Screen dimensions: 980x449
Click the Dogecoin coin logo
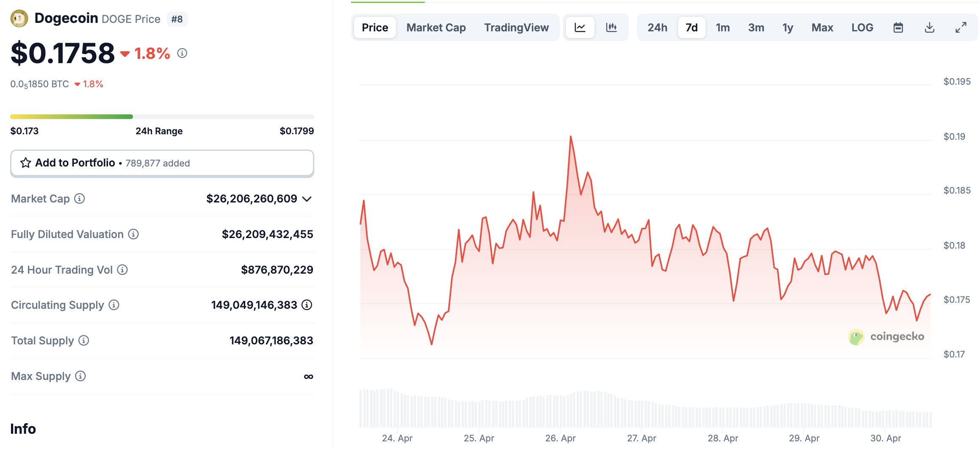pyautogui.click(x=19, y=19)
